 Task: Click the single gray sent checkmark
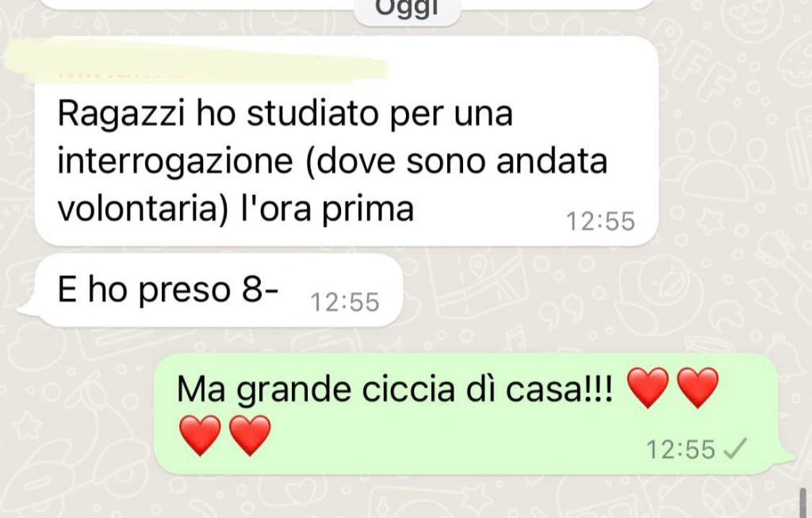(x=735, y=448)
